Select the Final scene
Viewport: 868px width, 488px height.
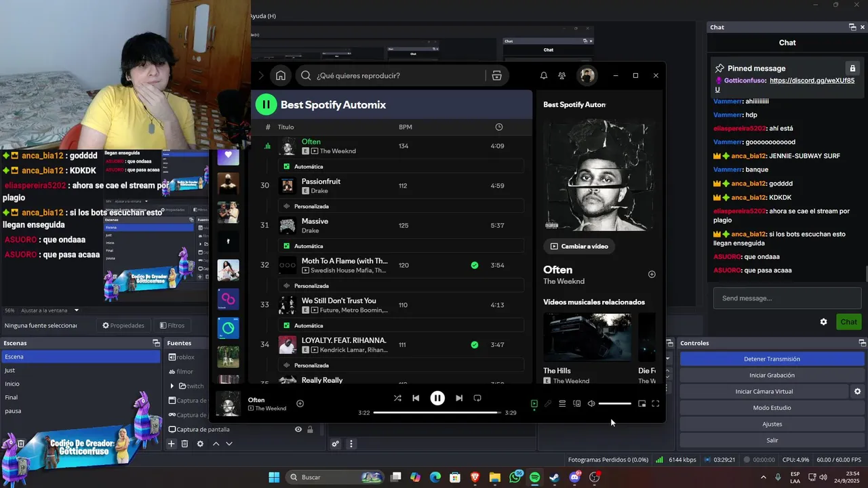coord(80,397)
